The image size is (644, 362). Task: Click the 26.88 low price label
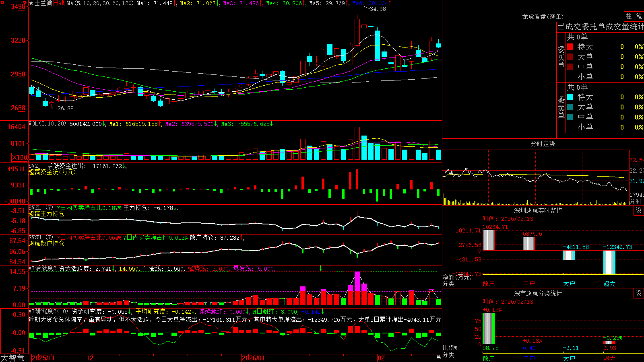pyautogui.click(x=65, y=108)
